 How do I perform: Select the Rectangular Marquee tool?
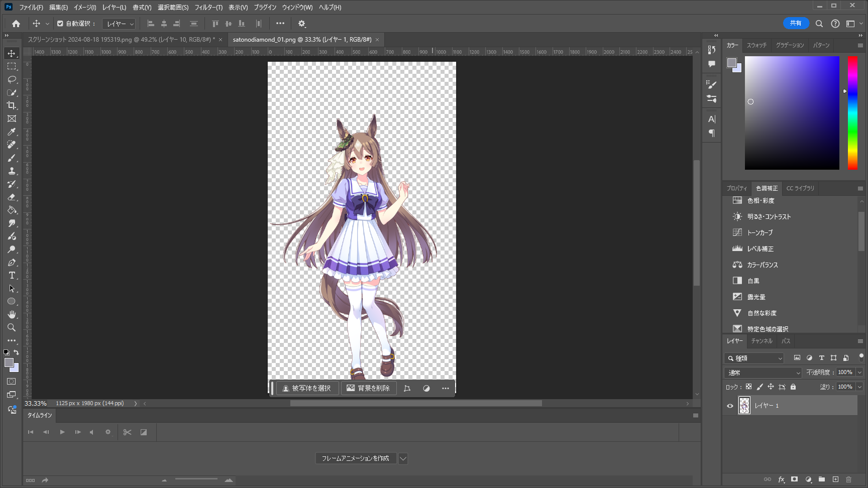(12, 66)
